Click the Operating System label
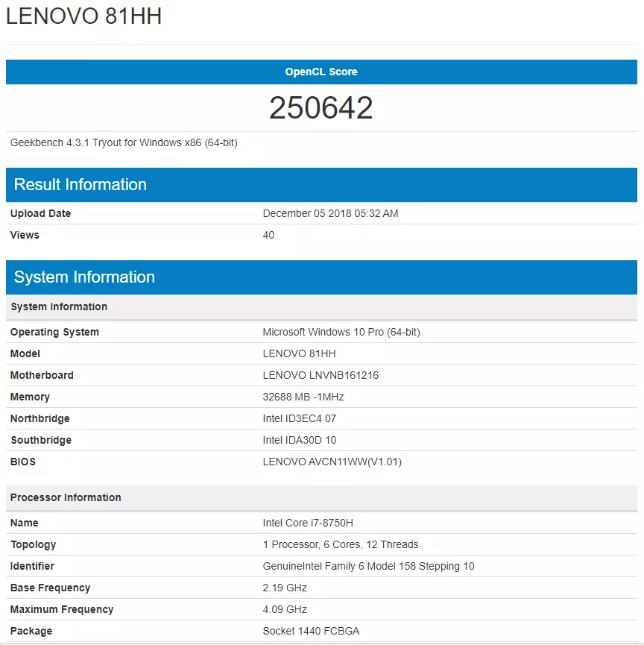Viewport: 644px width, 645px height. 54,333
